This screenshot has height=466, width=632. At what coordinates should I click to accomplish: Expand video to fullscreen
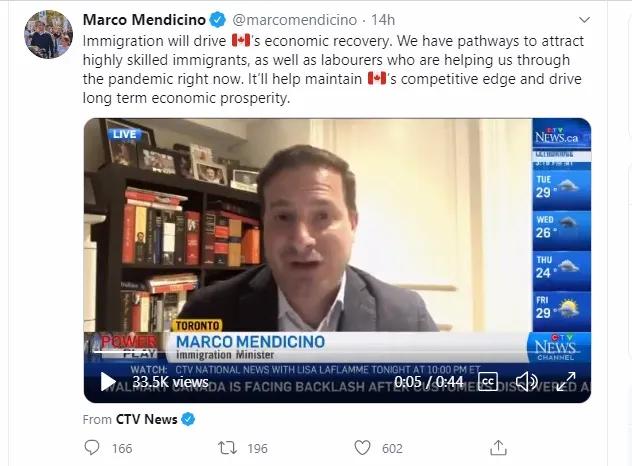coord(566,381)
